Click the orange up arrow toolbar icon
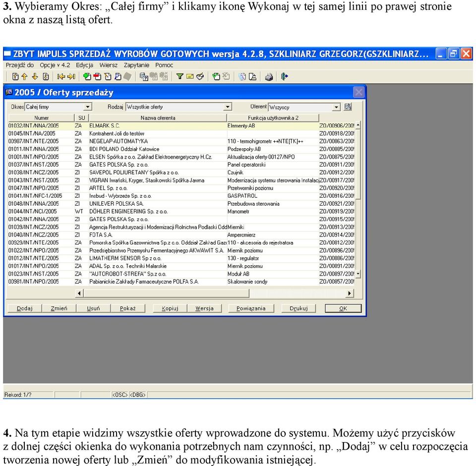 click(25, 76)
